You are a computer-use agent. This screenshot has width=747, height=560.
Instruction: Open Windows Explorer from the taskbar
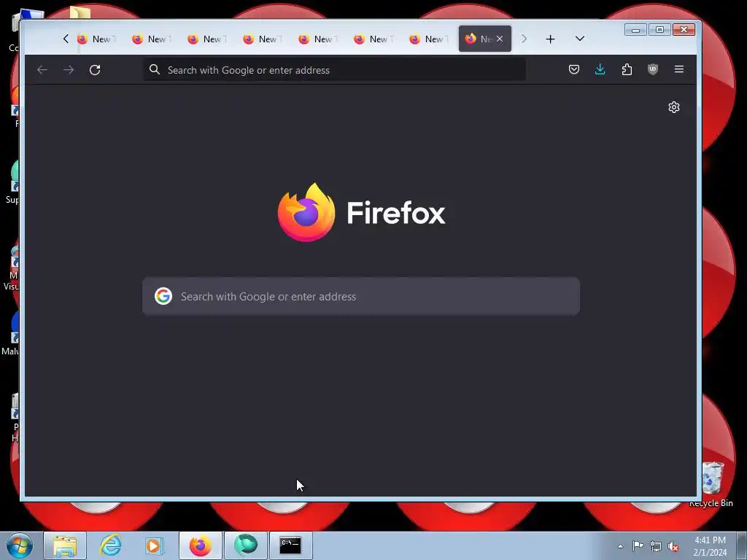pyautogui.click(x=65, y=545)
